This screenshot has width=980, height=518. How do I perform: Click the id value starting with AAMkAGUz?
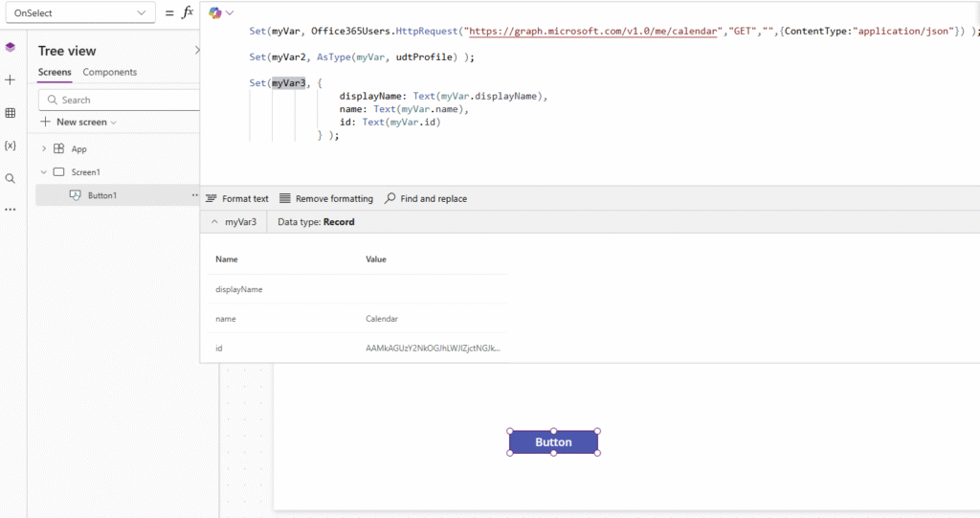pos(434,348)
